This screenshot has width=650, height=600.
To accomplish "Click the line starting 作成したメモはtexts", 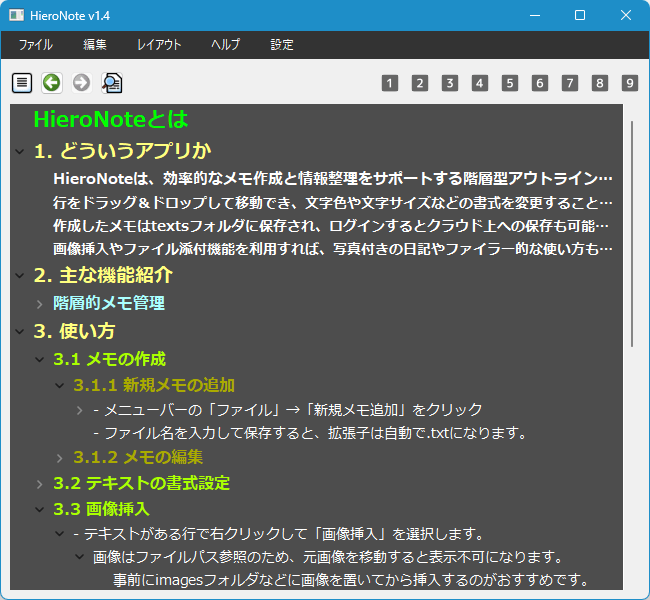I will point(331,226).
